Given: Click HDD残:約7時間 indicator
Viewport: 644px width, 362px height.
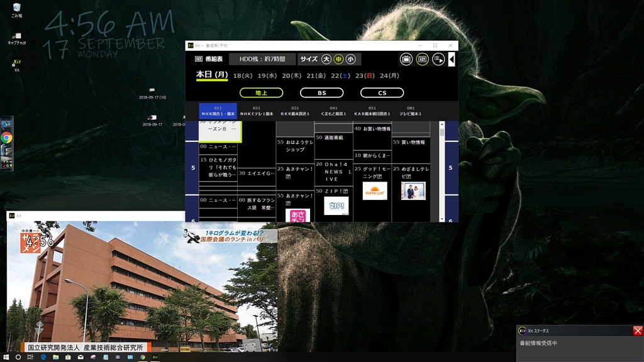Looking at the screenshot, I should [262, 59].
